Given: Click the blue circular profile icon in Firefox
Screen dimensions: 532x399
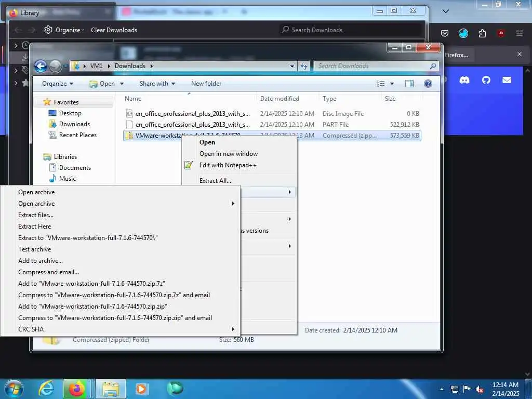Looking at the screenshot, I should pos(463,33).
